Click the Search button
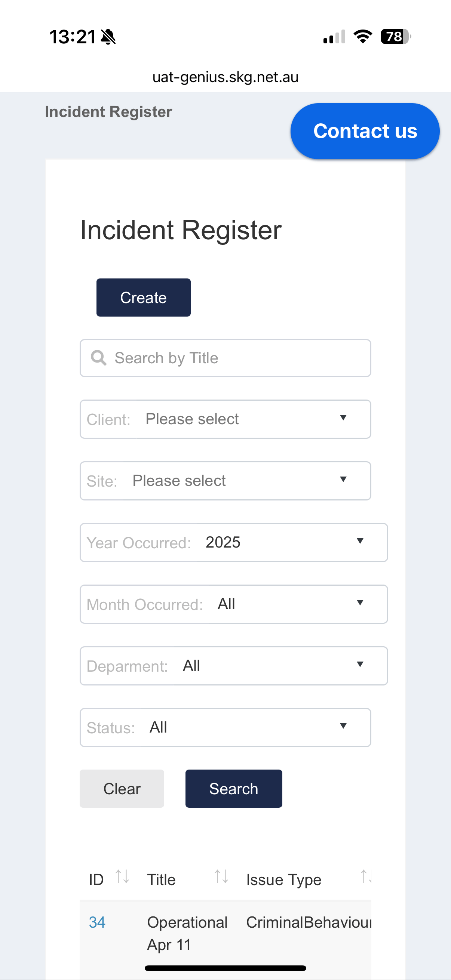 click(x=234, y=789)
